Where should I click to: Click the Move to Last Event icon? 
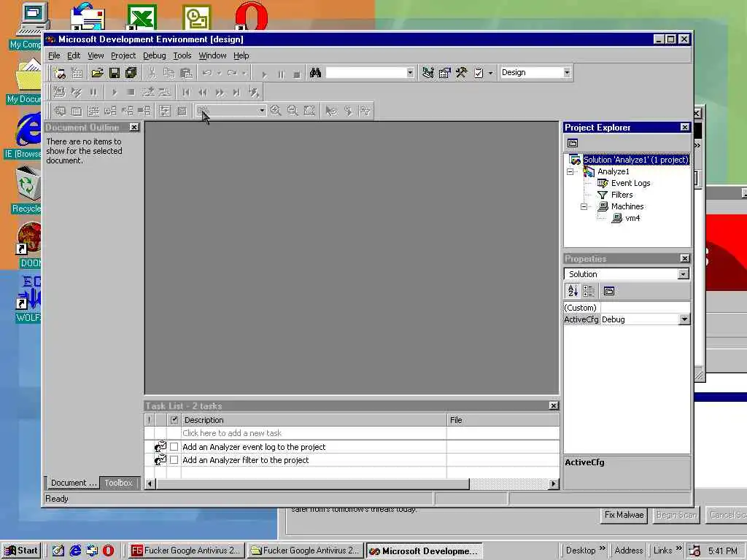pos(236,93)
